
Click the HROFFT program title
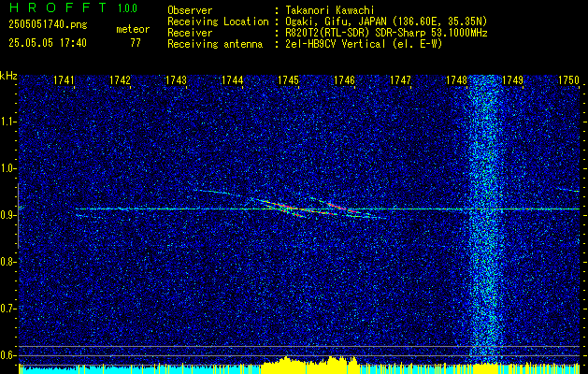(58, 7)
